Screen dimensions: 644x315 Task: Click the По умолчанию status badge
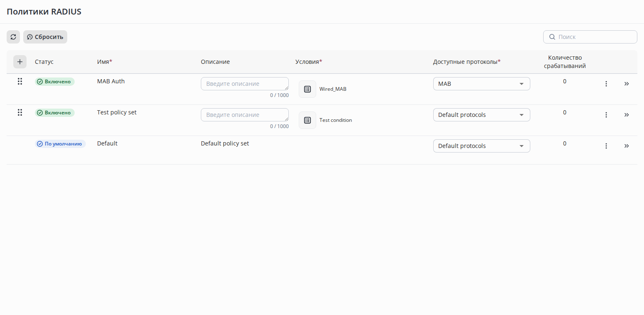[x=60, y=144]
